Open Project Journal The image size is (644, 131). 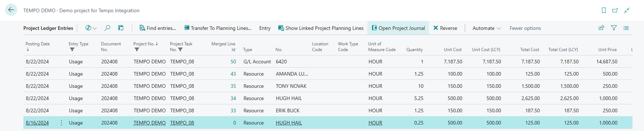(398, 28)
